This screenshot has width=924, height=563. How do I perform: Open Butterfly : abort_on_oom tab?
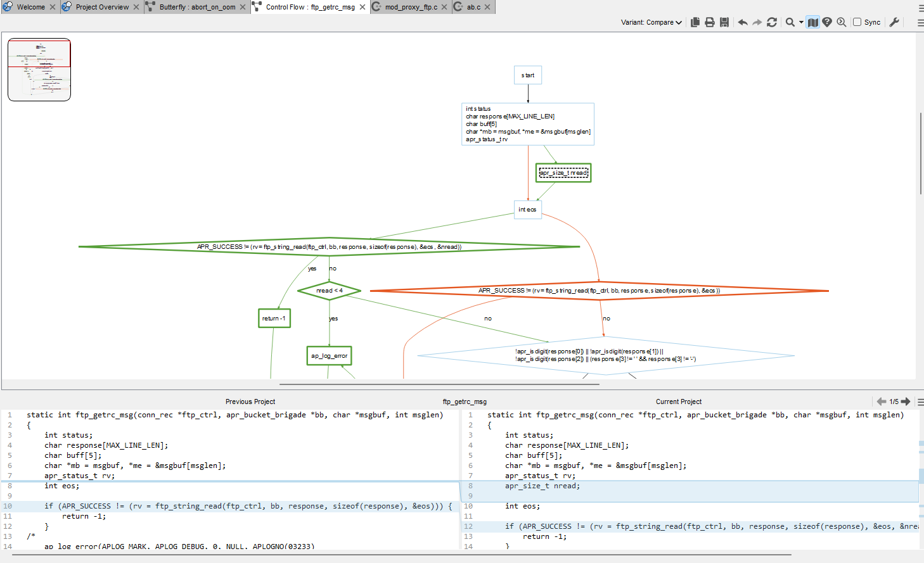(197, 7)
